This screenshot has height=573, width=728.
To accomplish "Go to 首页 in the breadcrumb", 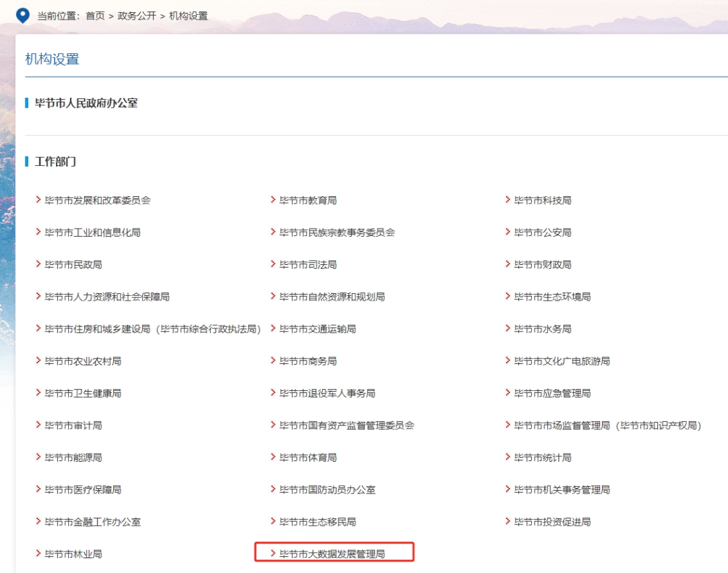I will 95,16.
